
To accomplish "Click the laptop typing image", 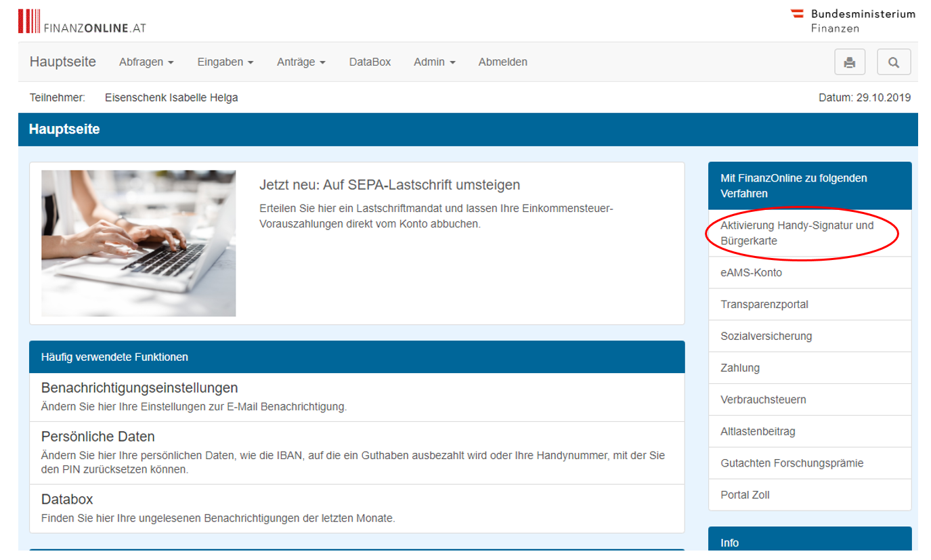I will (x=138, y=243).
